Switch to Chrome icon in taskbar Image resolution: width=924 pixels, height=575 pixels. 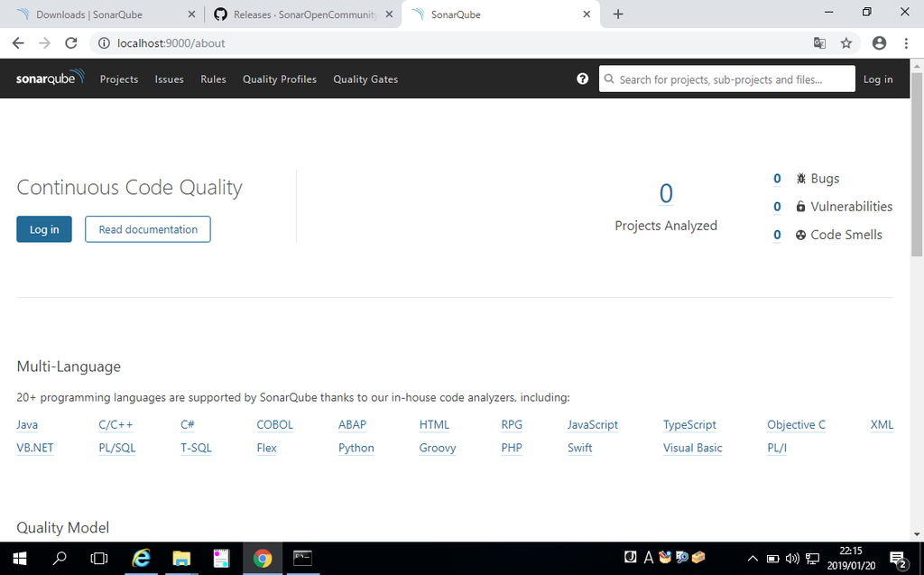tap(263, 558)
